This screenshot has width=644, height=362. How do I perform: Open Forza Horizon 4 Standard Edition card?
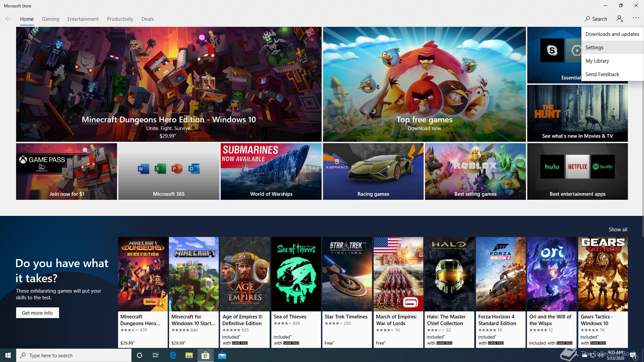tap(501, 292)
